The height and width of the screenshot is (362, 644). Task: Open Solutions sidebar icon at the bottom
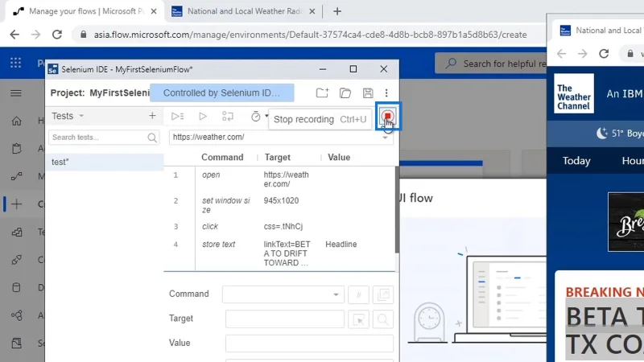click(16, 343)
